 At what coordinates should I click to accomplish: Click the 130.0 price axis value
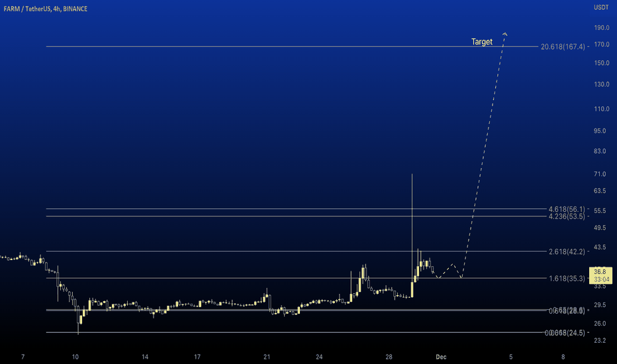(x=602, y=84)
